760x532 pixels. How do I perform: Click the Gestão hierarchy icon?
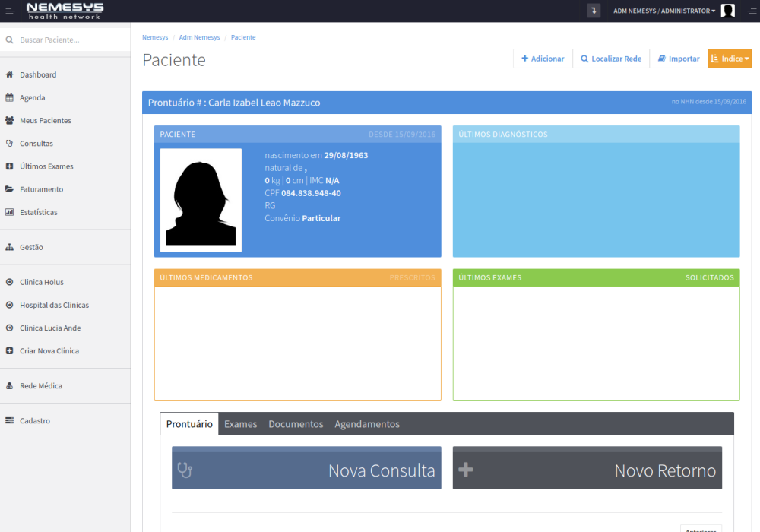(x=9, y=247)
